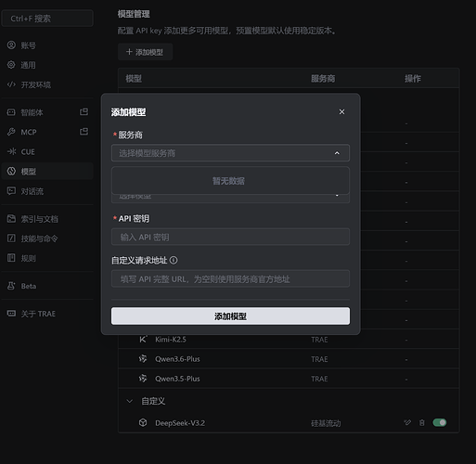Click the Qwen3.5-Plus model row
The width and height of the screenshot is (476, 464).
point(289,379)
